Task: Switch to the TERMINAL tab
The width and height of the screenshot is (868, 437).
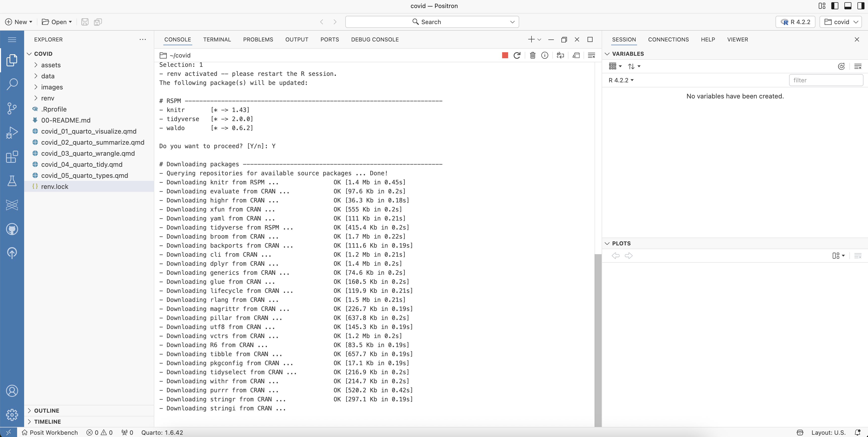Action: pyautogui.click(x=217, y=39)
